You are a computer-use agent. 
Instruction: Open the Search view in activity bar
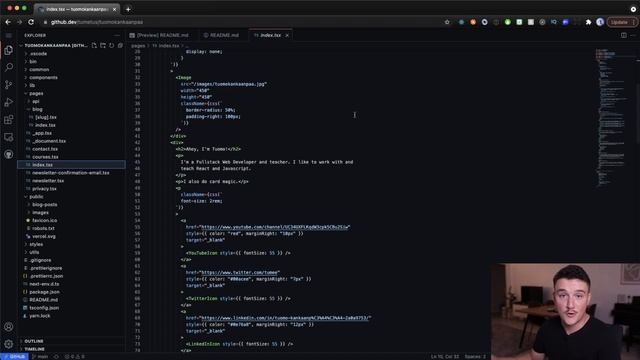9,67
